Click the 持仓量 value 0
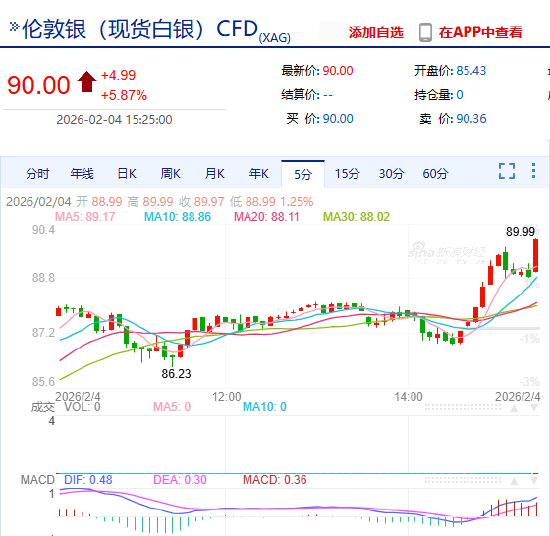Viewport: 550px width, 536px height. coord(460,95)
